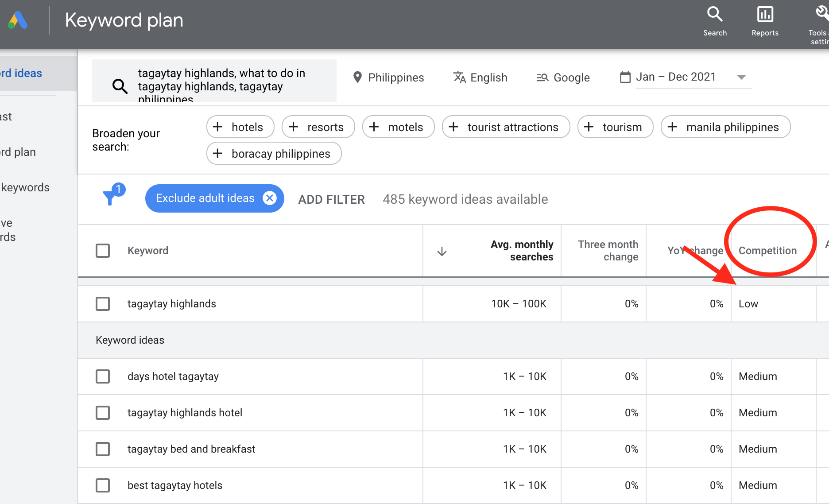Click the sort arrow beside Avg. monthly searches
The image size is (829, 504).
point(442,251)
